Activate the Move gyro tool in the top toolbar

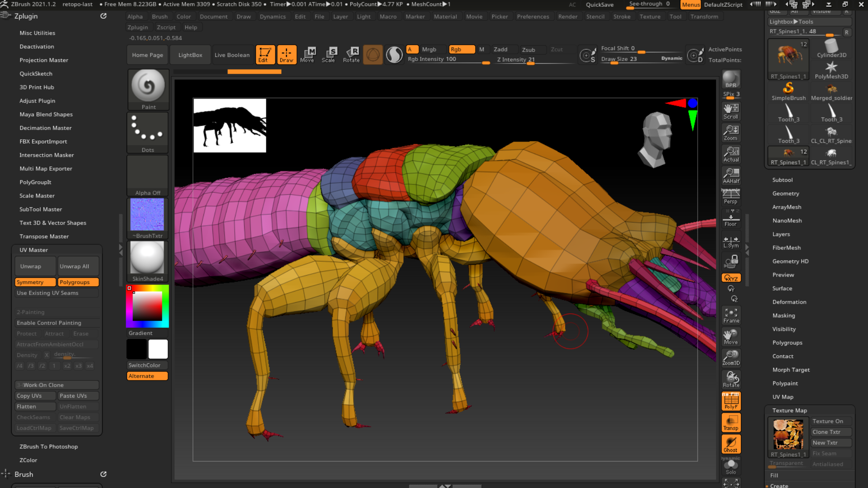pos(308,55)
